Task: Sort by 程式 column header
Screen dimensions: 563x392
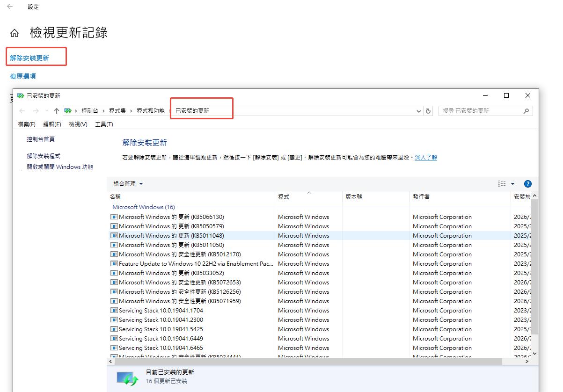Action: coord(308,197)
